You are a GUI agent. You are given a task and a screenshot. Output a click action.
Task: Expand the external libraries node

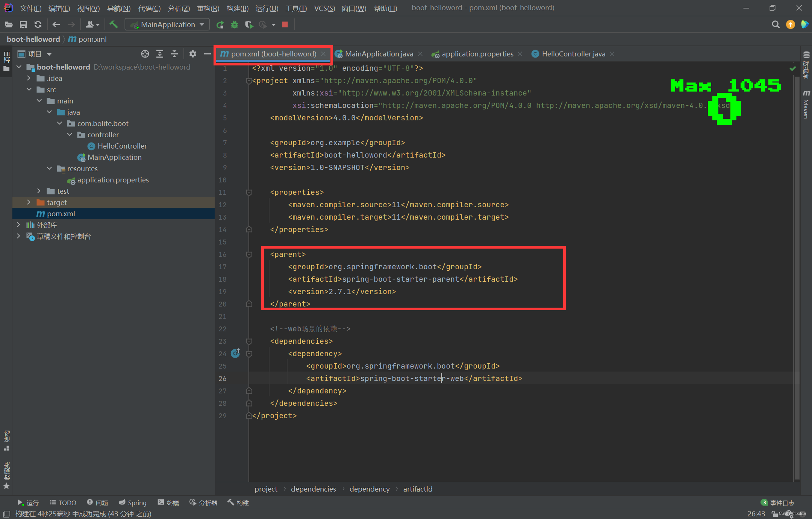click(x=19, y=225)
